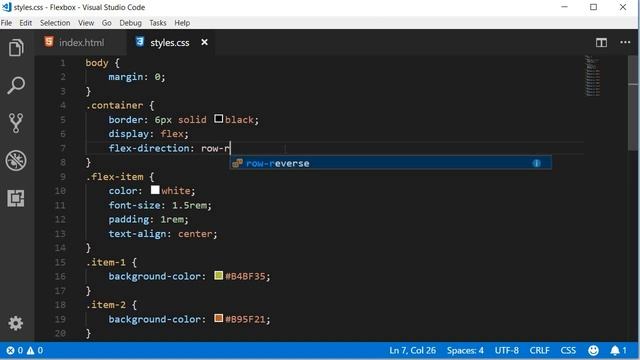Change CRLF end of line sequence
This screenshot has width=640, height=360.
539,350
